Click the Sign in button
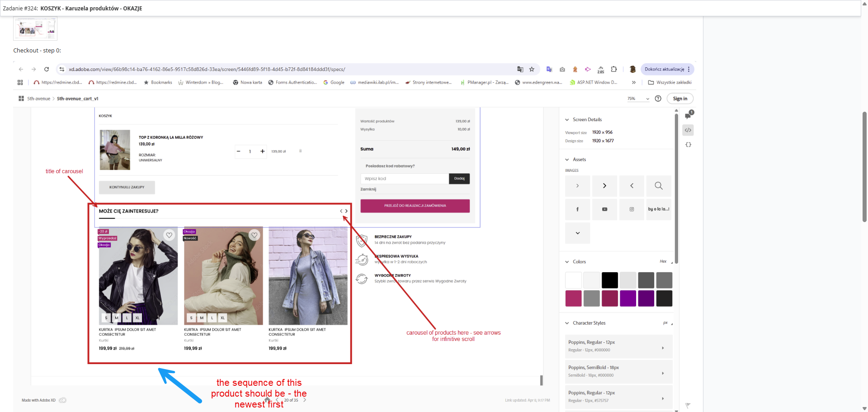This screenshot has width=868, height=412. point(680,99)
